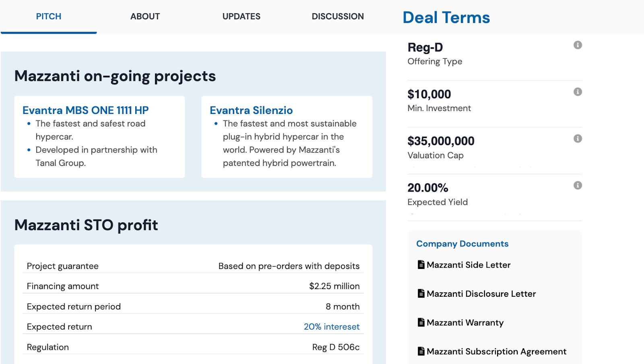Click info icon beside $10,000 minimum investment

pos(578,92)
